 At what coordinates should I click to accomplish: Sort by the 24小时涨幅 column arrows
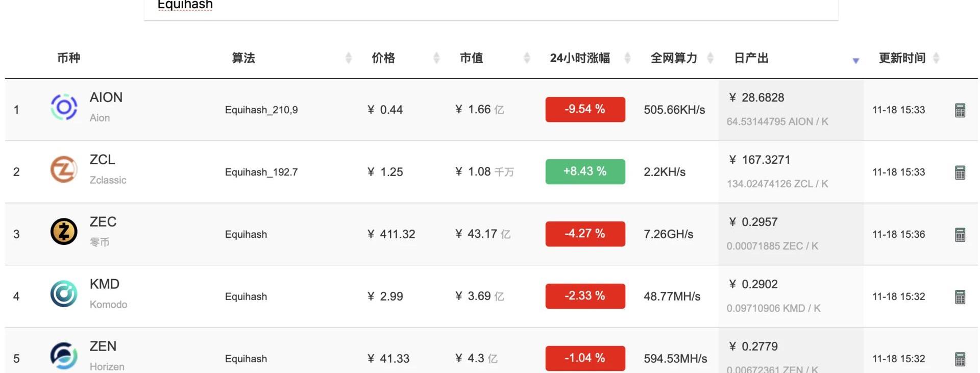(x=627, y=58)
